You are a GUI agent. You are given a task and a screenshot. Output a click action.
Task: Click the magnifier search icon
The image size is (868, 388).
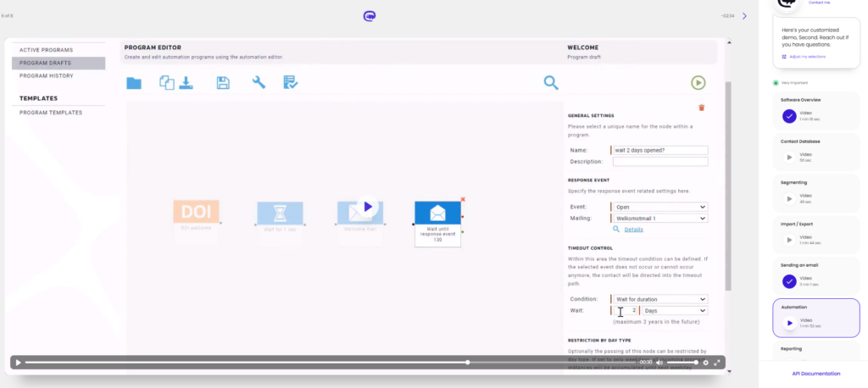[x=551, y=83]
